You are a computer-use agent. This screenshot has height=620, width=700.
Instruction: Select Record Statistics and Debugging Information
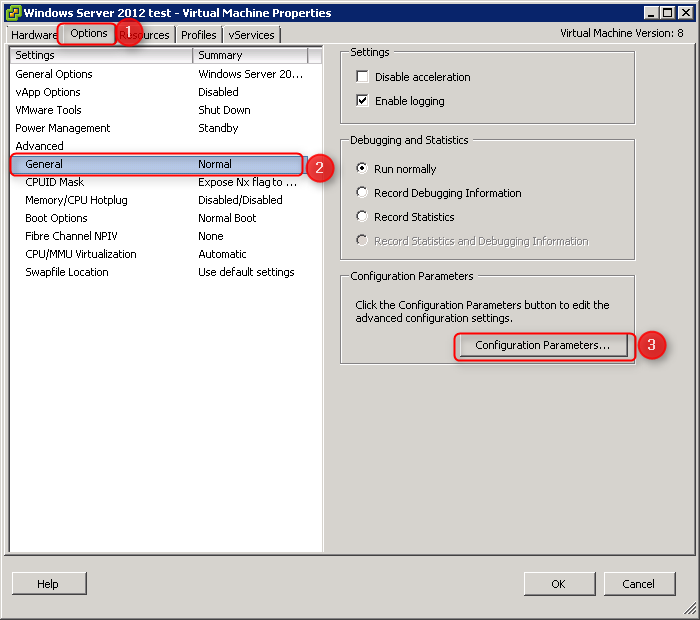pos(362,241)
